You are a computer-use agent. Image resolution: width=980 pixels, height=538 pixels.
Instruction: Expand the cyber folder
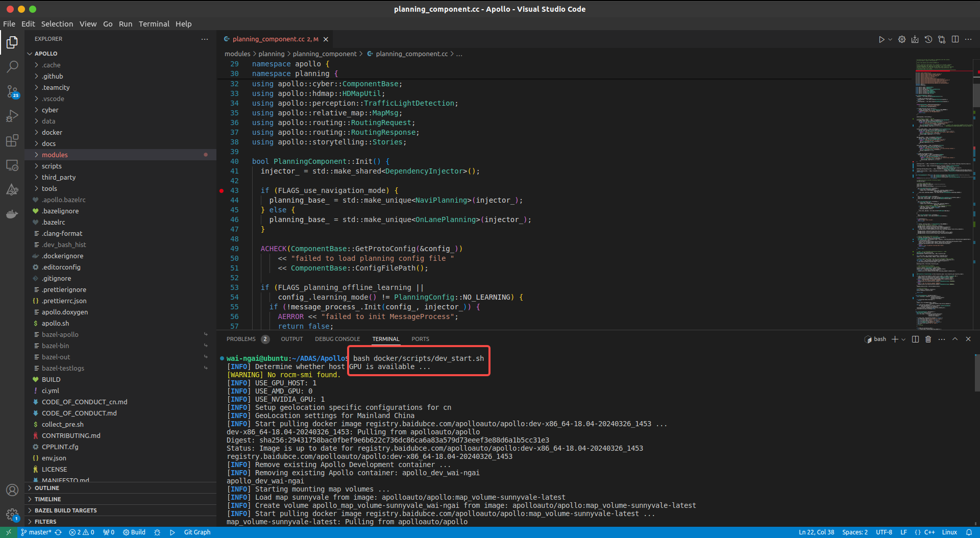coord(51,110)
